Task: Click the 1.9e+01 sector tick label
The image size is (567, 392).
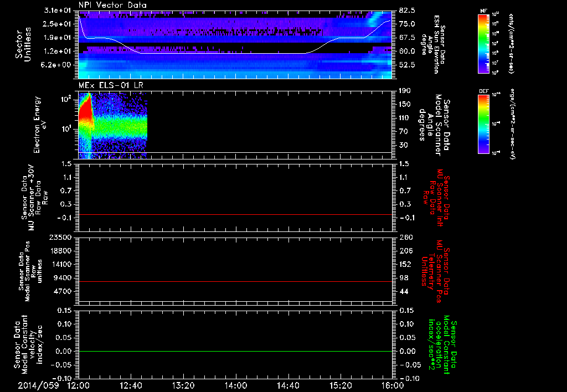Action: [58, 38]
